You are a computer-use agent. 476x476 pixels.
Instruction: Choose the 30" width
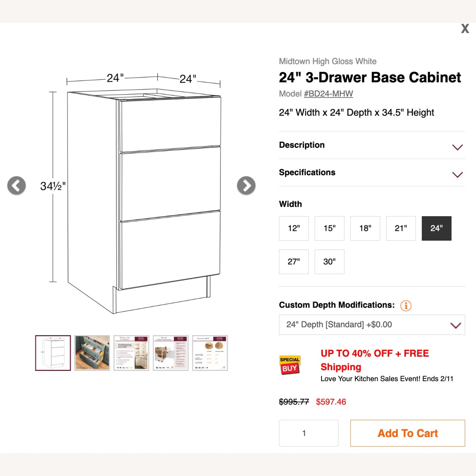[329, 261]
